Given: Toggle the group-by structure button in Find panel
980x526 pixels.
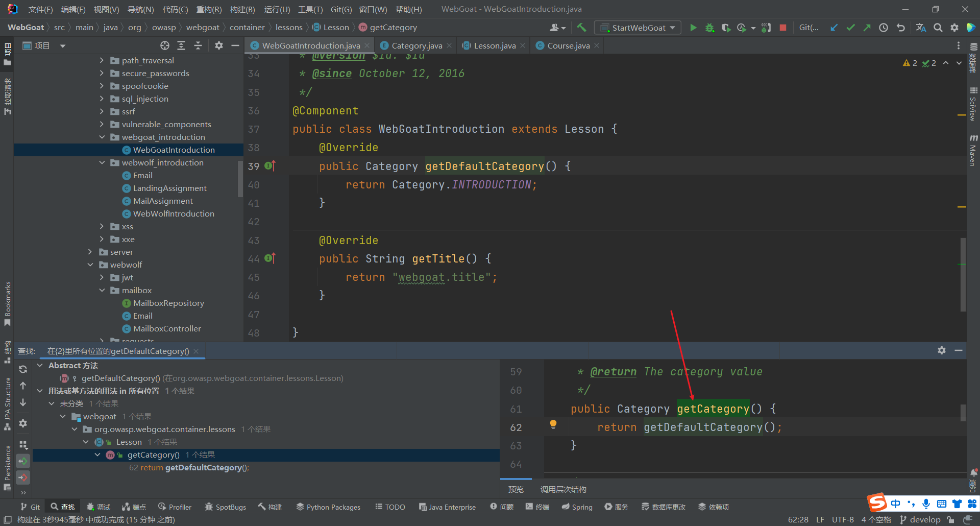Looking at the screenshot, I should (23, 445).
